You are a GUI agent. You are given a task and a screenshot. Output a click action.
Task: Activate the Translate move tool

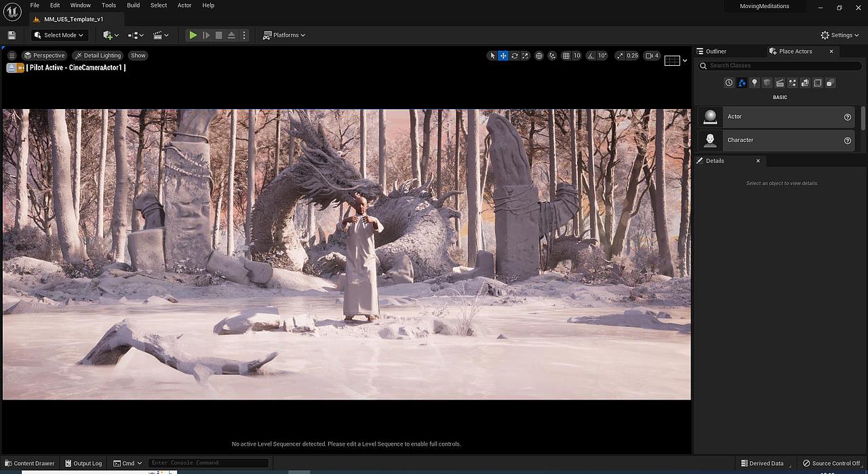click(503, 56)
